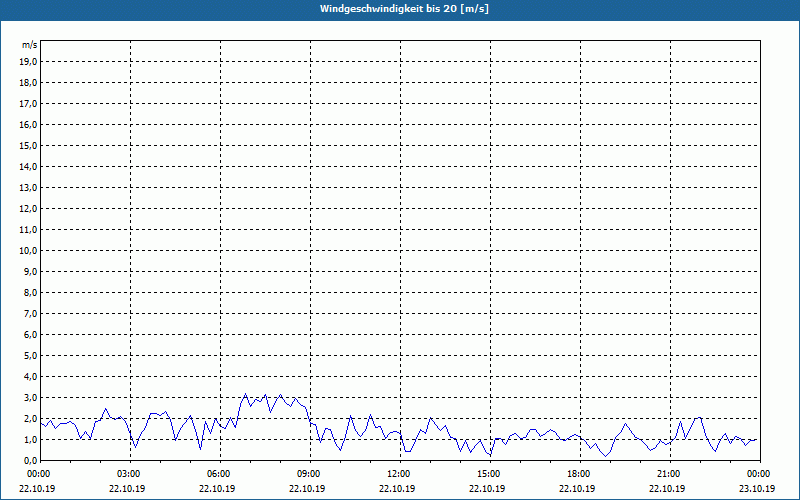The height and width of the screenshot is (500, 800).
Task: Select the m/s unit label on the y-axis
Action: [30, 45]
